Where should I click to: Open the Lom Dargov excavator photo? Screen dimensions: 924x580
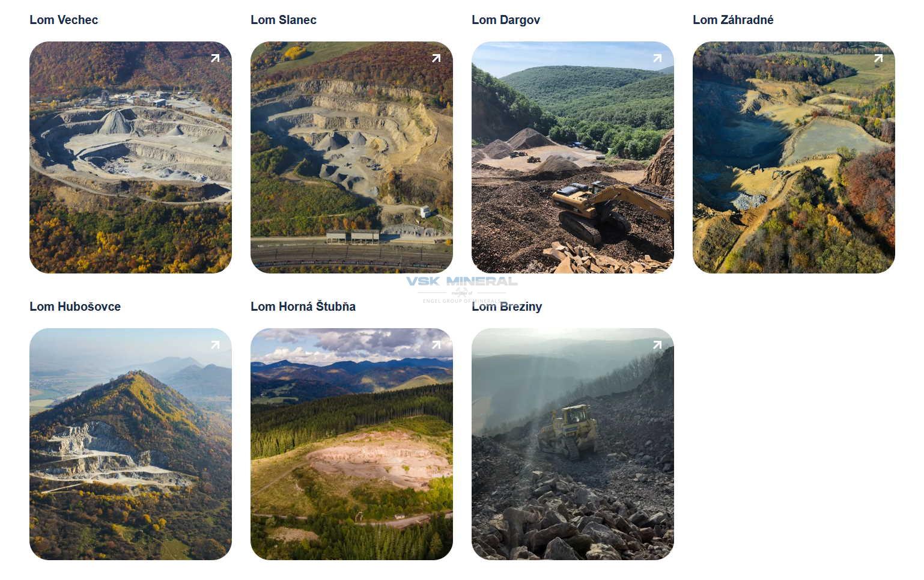click(x=573, y=157)
